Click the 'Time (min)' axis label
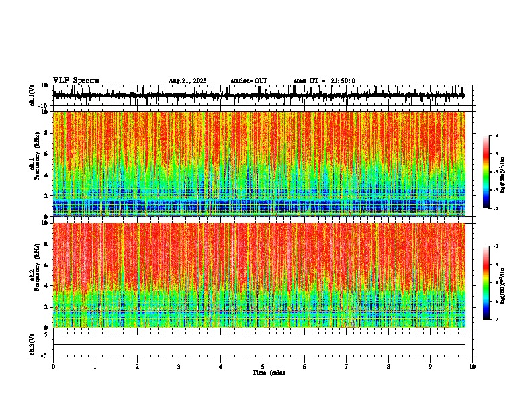Screen dimensions: 532x411 pos(269,373)
